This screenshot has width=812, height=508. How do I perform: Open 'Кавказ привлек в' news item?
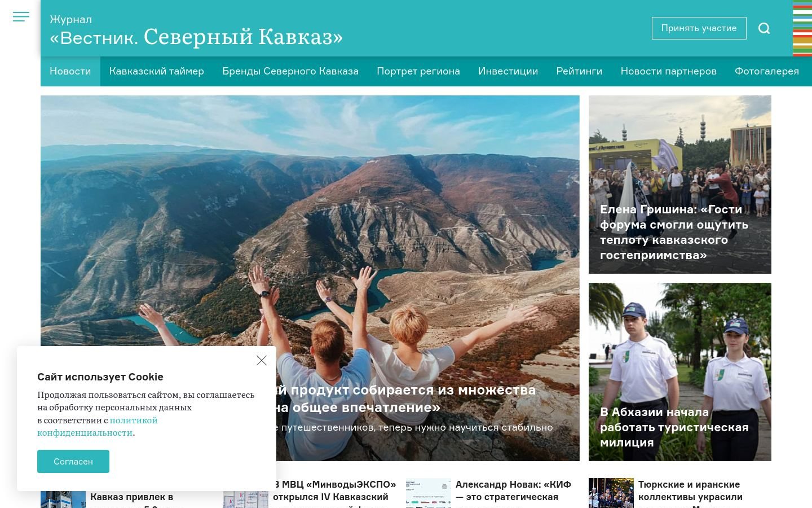[132, 497]
